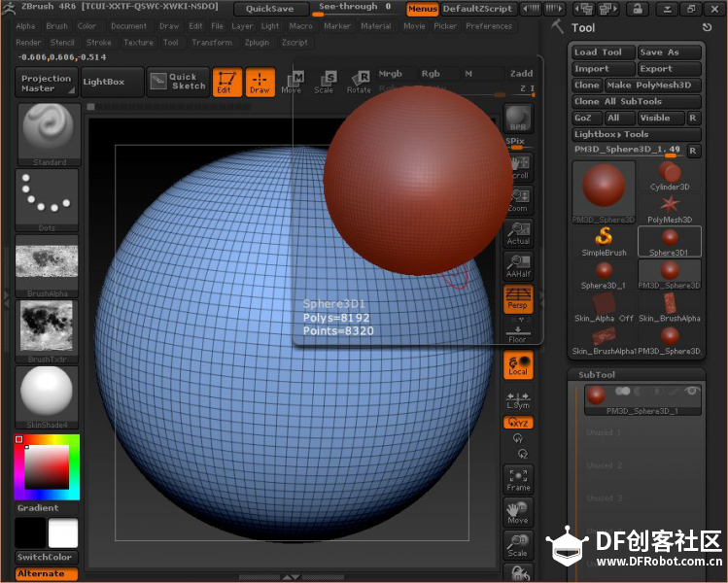The image size is (728, 583).
Task: Click the Frame mesh icon
Action: pyautogui.click(x=518, y=480)
